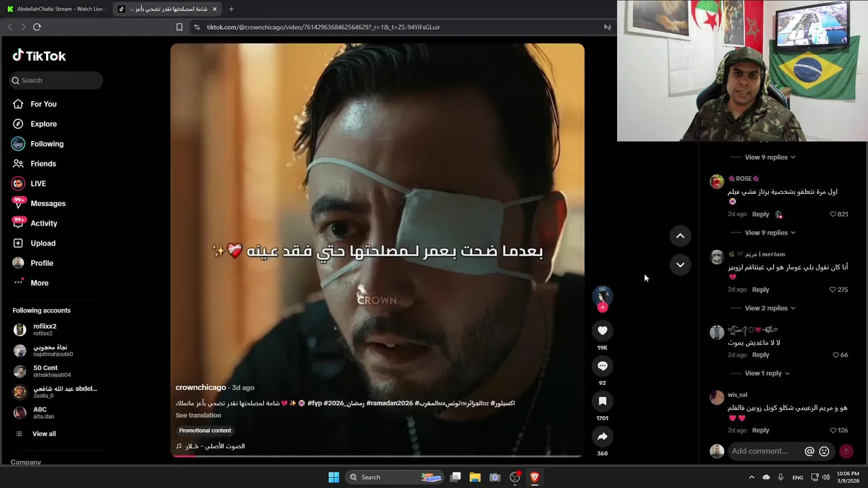The height and width of the screenshot is (488, 868).
Task: Open the video comments icon
Action: coord(602,366)
